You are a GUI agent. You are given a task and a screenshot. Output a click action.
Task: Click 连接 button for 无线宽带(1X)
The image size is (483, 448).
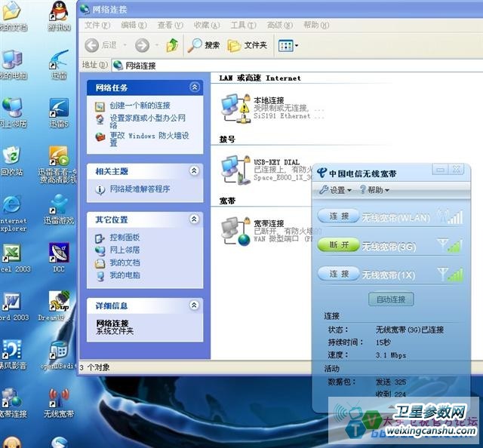pyautogui.click(x=339, y=274)
